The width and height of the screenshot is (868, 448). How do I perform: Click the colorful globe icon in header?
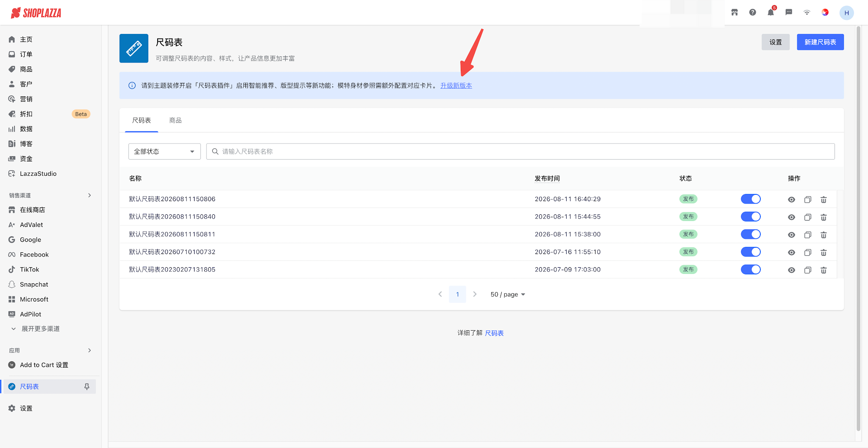pos(825,12)
